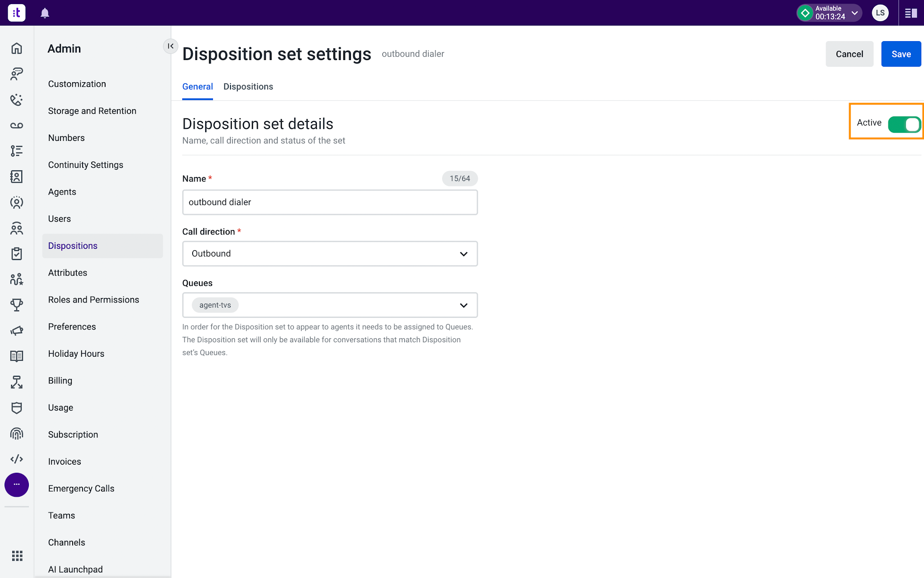Open the voicemail icon in sidebar
Image resolution: width=924 pixels, height=578 pixels.
click(x=17, y=126)
